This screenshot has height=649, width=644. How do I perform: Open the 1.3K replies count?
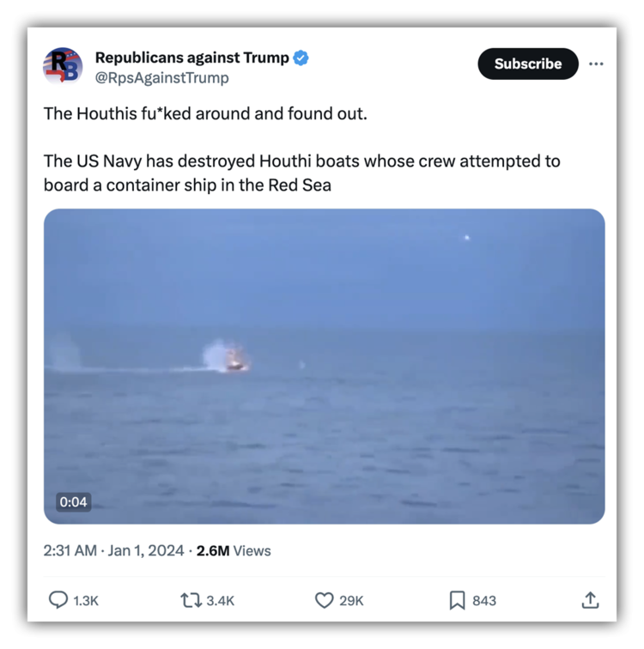[86, 601]
